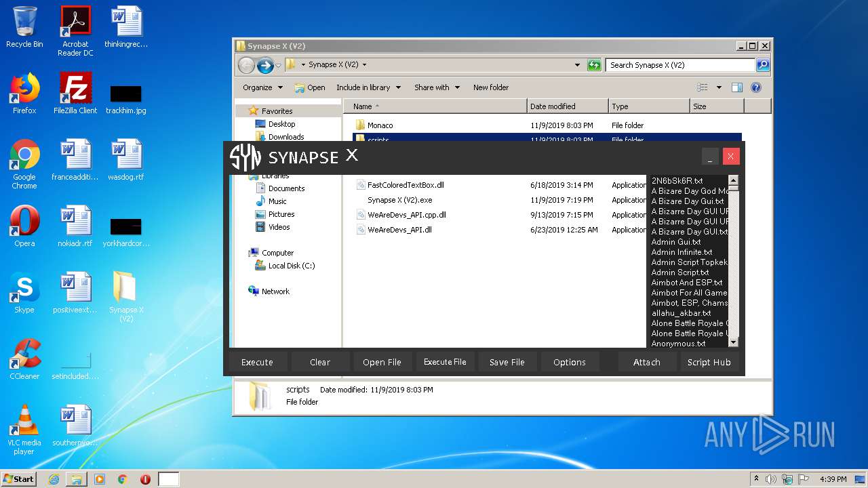Sort by Size column header
This screenshot has height=488, width=868.
[x=717, y=106]
